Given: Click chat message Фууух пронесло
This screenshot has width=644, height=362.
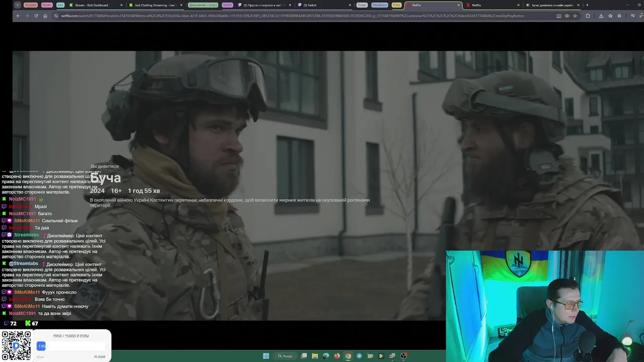Looking at the screenshot, I should pos(59,292).
